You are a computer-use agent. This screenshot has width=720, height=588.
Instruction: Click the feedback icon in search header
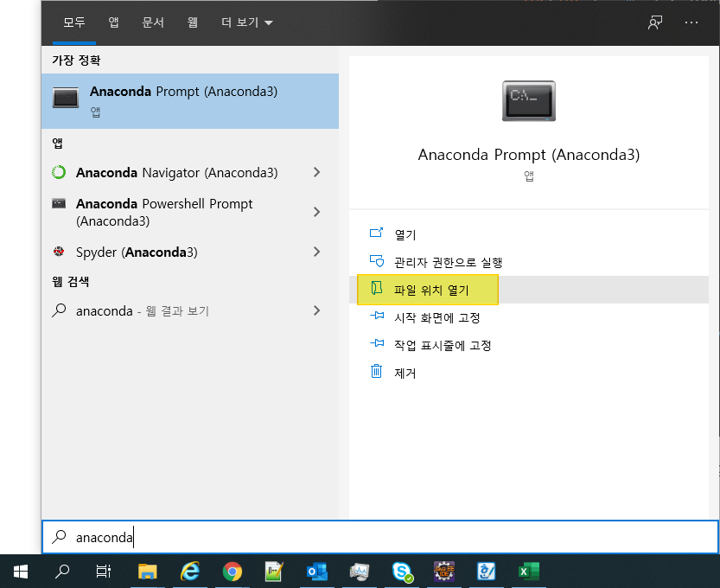pyautogui.click(x=655, y=22)
